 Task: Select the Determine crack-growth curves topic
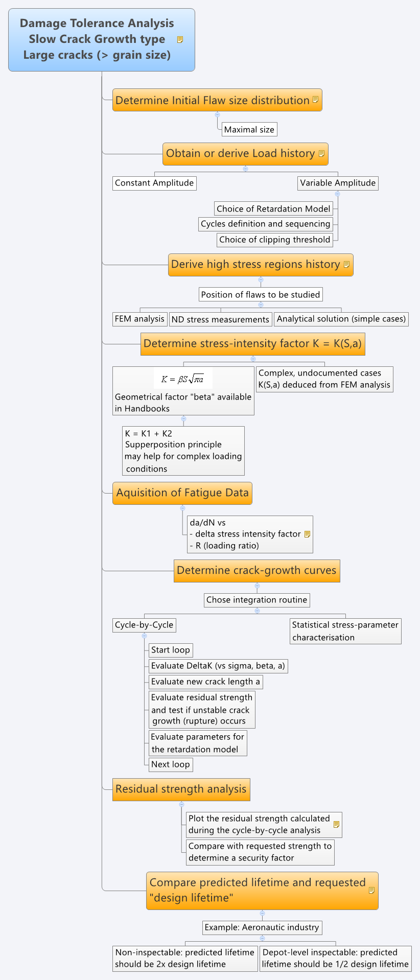point(257,571)
